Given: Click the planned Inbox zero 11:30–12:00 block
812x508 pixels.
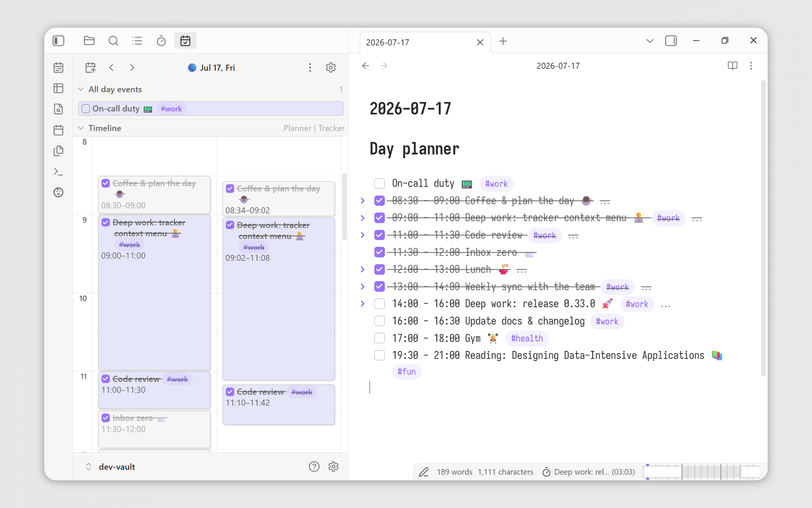Looking at the screenshot, I should pos(154,429).
